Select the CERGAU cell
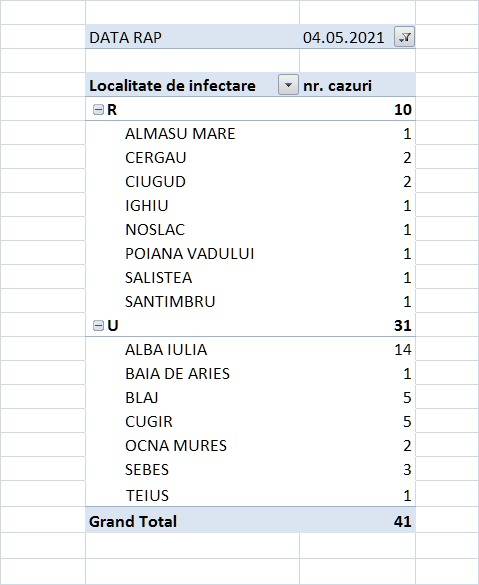The image size is (479, 585). click(192, 157)
